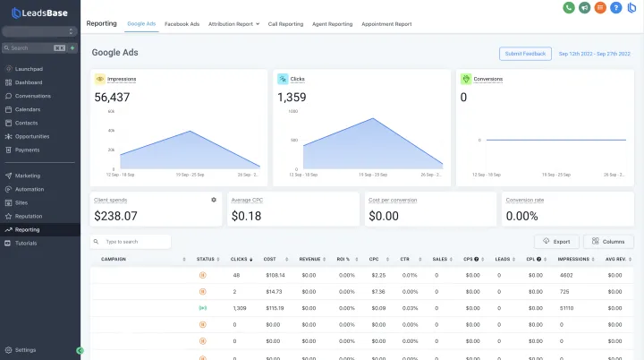
Task: Open the date range Sep 12th - Sep 27th picker
Action: click(594, 54)
